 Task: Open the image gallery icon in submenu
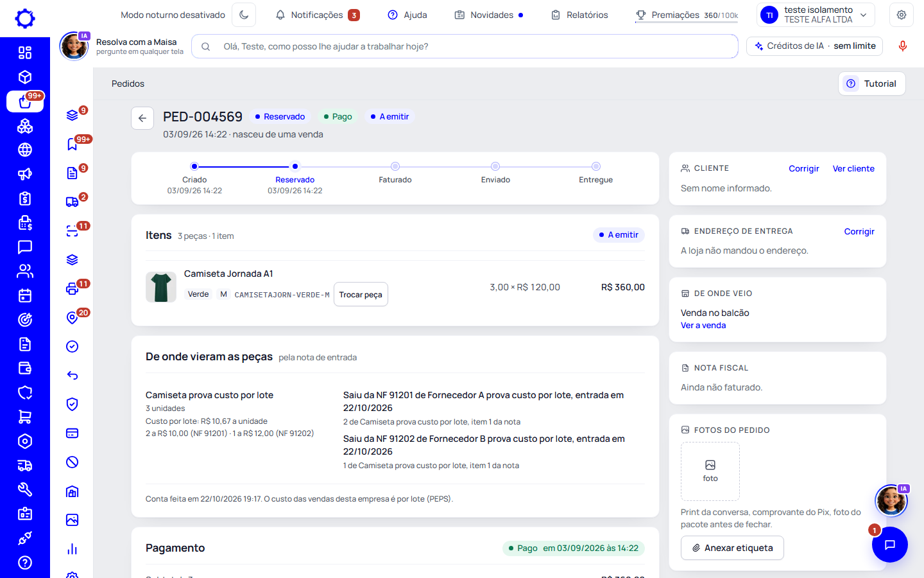pyautogui.click(x=73, y=520)
